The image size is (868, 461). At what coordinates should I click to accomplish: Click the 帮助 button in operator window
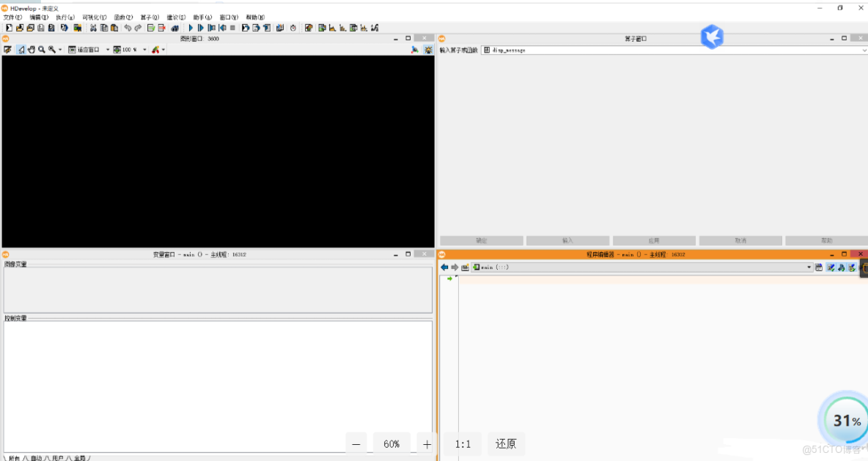pos(826,240)
